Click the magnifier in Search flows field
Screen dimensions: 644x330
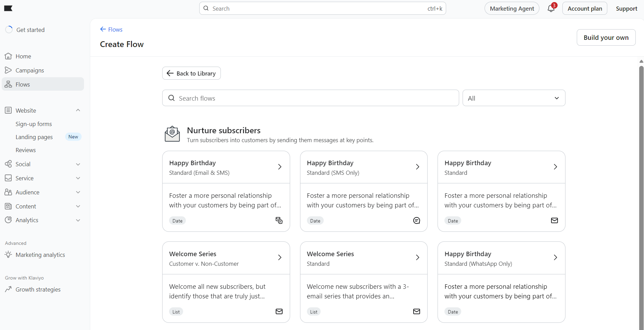(171, 98)
